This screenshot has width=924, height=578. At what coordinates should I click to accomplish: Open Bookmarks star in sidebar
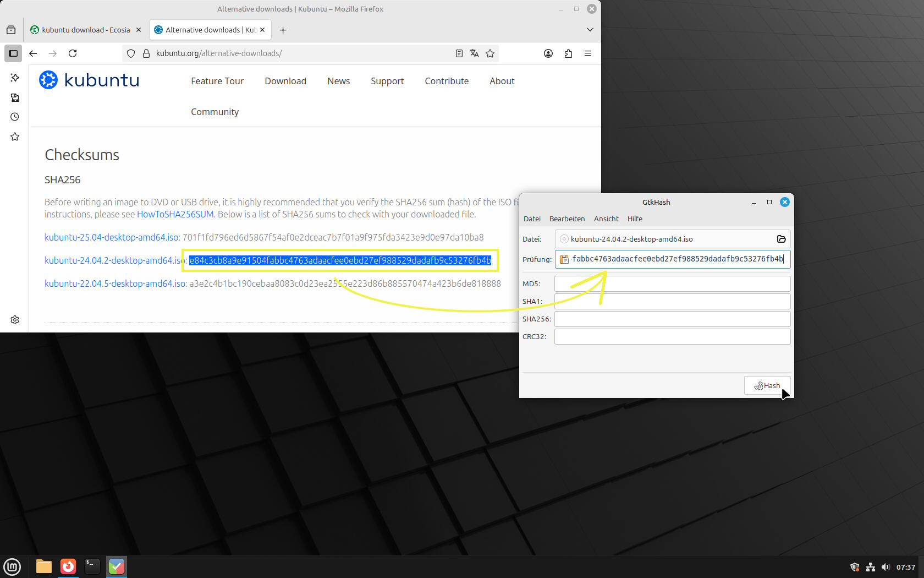[15, 137]
